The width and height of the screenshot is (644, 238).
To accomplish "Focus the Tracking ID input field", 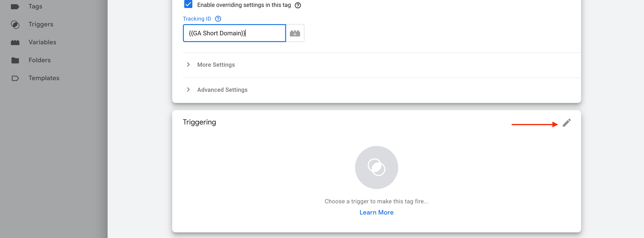I will 234,33.
